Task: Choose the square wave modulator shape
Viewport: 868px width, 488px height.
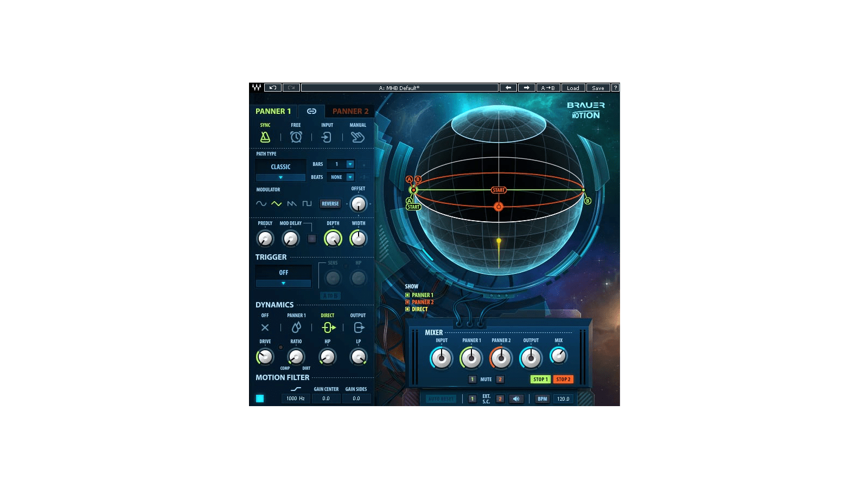Action: click(x=307, y=204)
